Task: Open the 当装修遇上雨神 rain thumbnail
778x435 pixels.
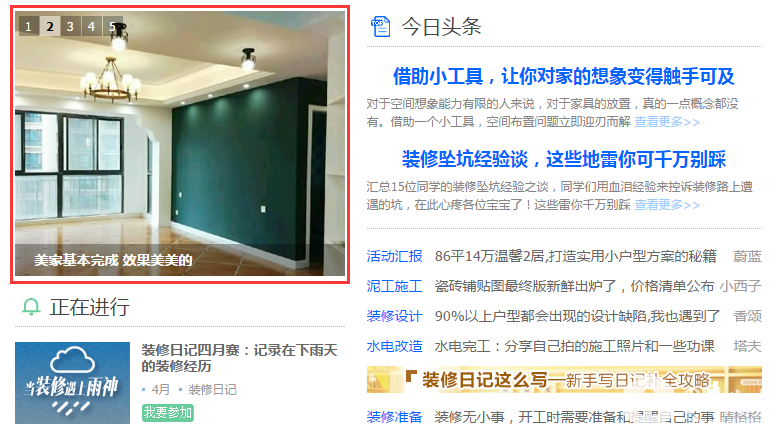Action: click(72, 383)
